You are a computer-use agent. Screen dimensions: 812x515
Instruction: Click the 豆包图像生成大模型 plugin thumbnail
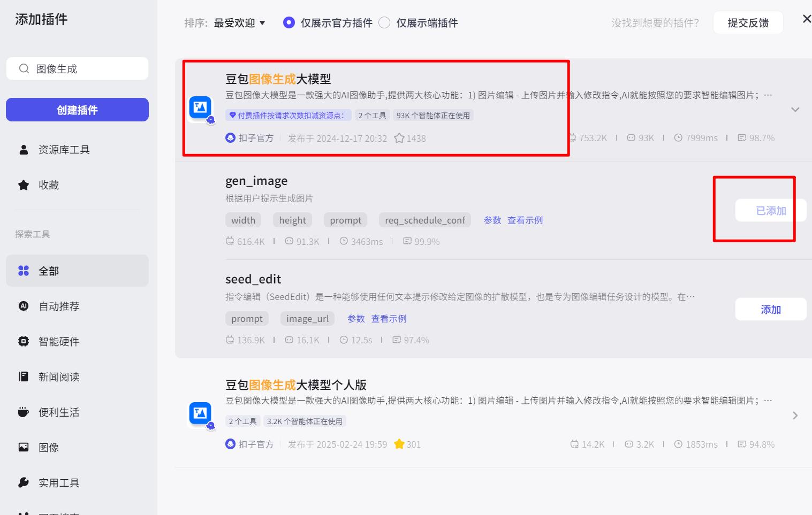(199, 107)
